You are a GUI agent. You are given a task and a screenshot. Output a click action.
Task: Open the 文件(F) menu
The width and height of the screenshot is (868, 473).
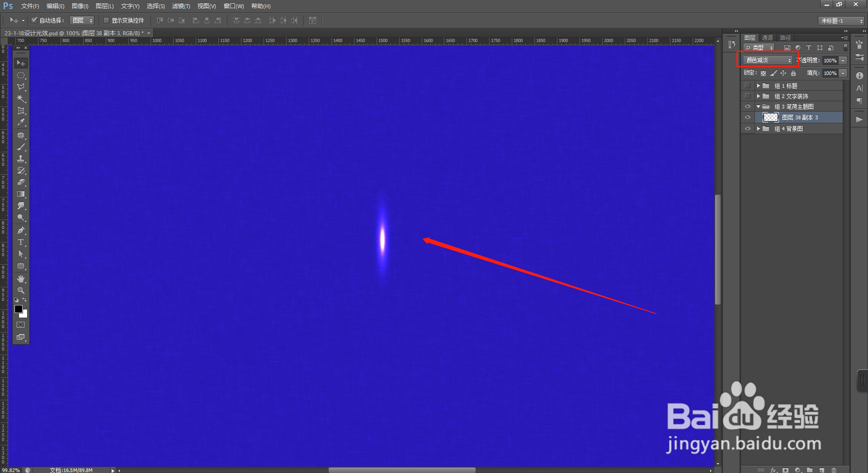(30, 6)
